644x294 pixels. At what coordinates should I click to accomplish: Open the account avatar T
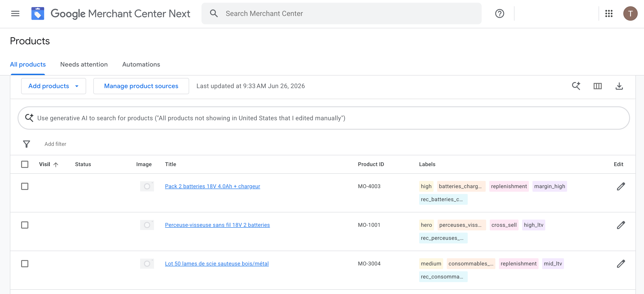pos(630,13)
